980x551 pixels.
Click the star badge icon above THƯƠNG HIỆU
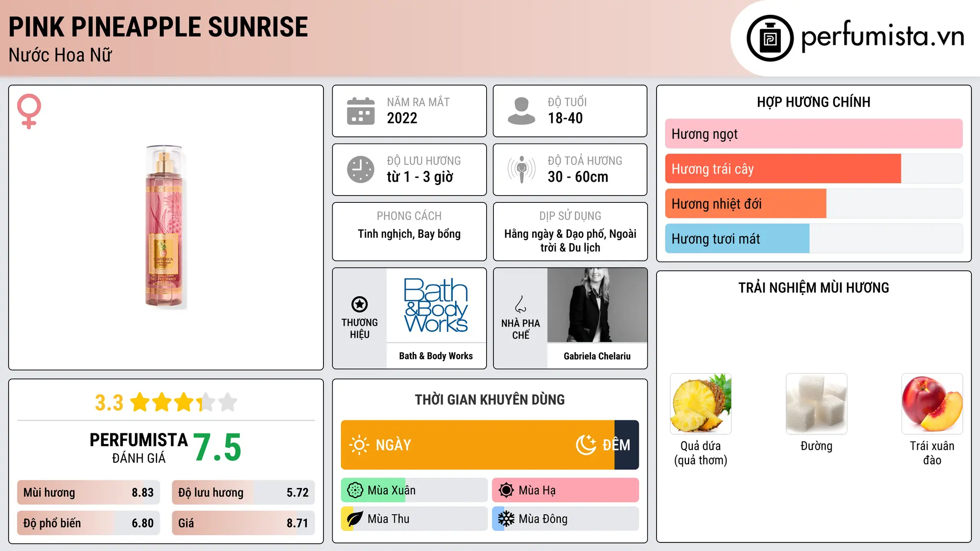tap(359, 304)
